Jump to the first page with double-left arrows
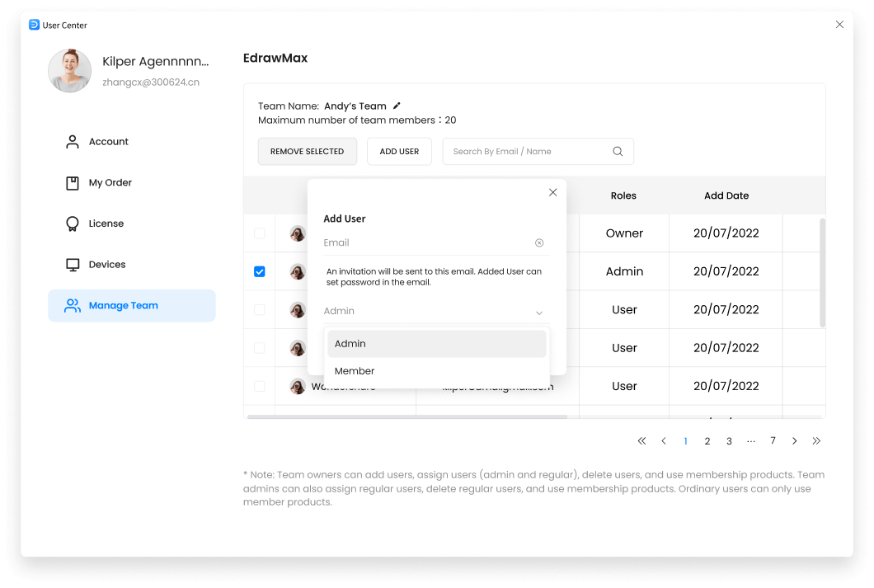 [641, 441]
